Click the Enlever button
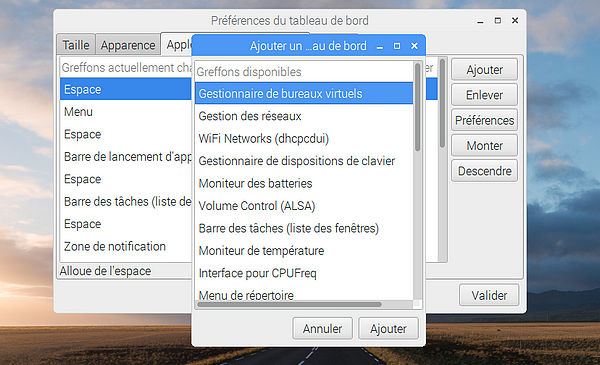The height and width of the screenshot is (365, 600). pos(484,95)
